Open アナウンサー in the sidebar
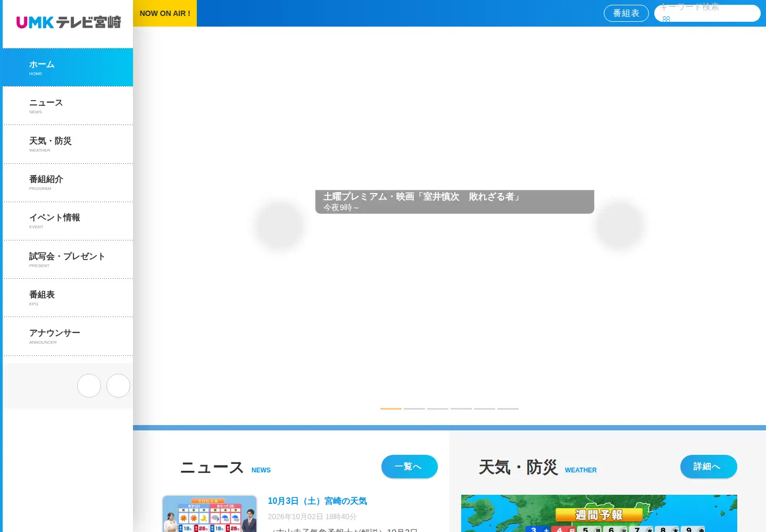Screen dimensions: 766x532 coord(68,336)
